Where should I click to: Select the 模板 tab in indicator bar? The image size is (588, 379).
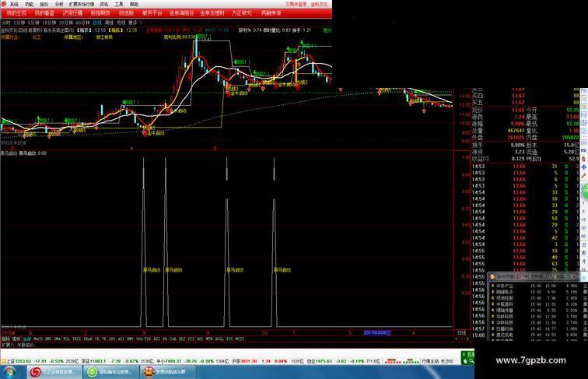point(16,339)
